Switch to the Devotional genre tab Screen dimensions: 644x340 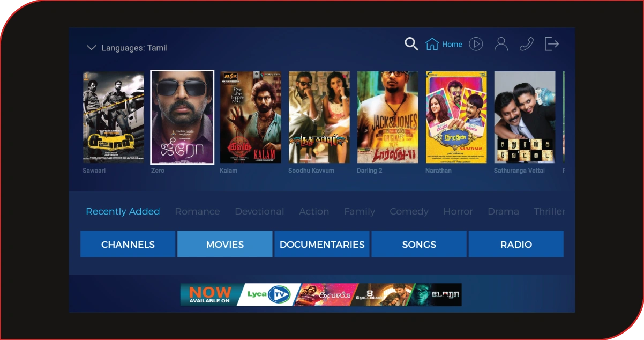coord(259,211)
